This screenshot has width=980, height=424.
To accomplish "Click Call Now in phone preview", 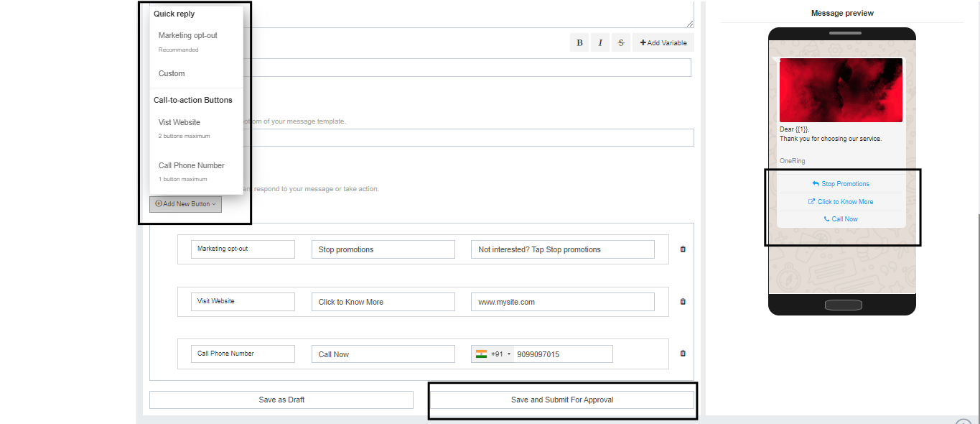I will coord(841,219).
